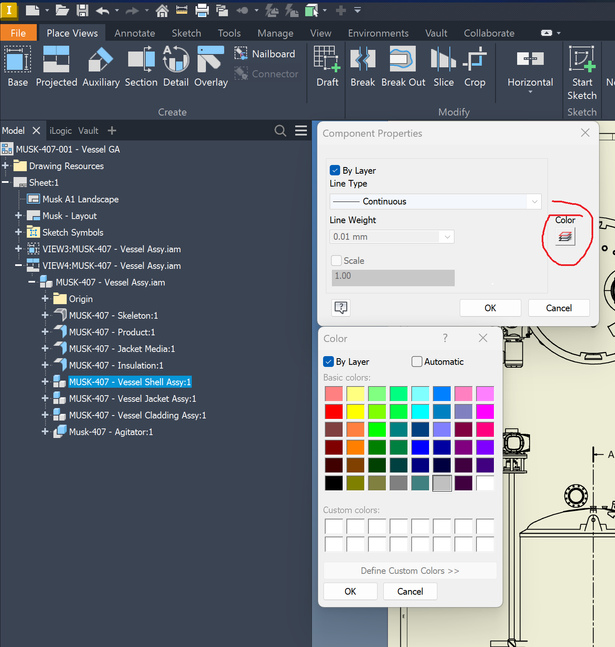Uncheck By Layer in the Color dialog
Viewport: 615px width, 647px height.
[328, 361]
